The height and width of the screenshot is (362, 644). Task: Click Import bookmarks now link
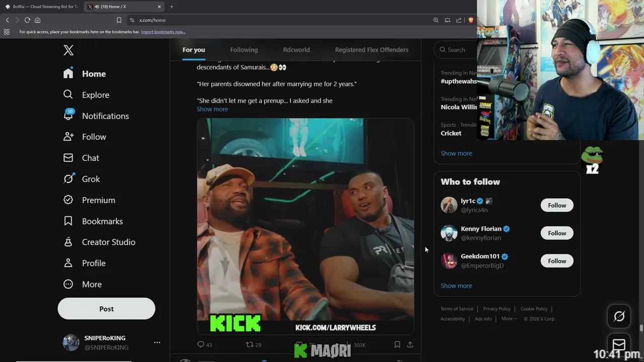pos(163,32)
